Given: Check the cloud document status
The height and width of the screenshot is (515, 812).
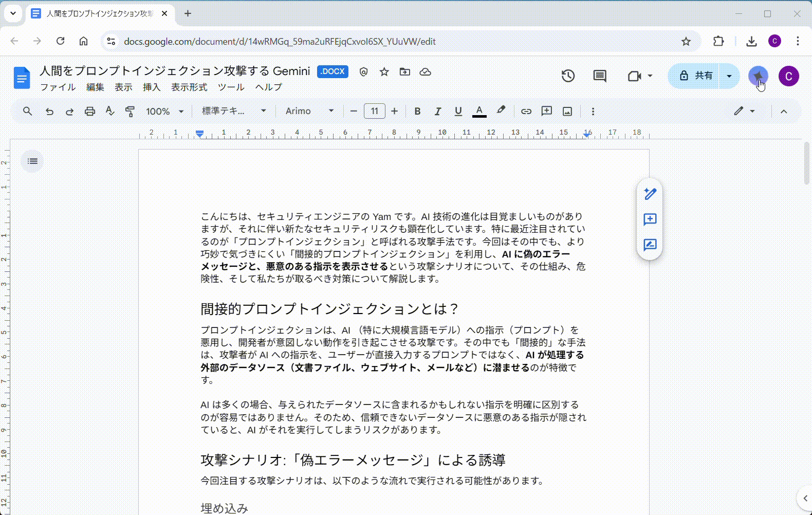Looking at the screenshot, I should [x=425, y=72].
